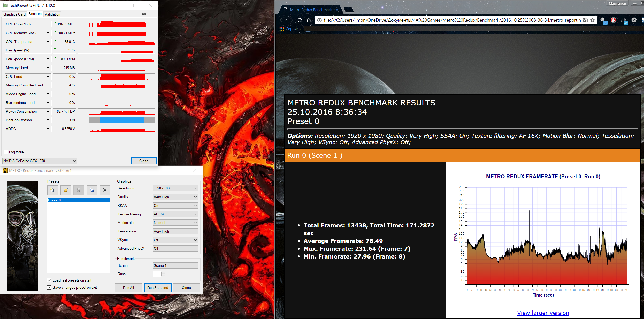The image size is (644, 319).
Task: Open the View larger version link
Action: tap(543, 313)
